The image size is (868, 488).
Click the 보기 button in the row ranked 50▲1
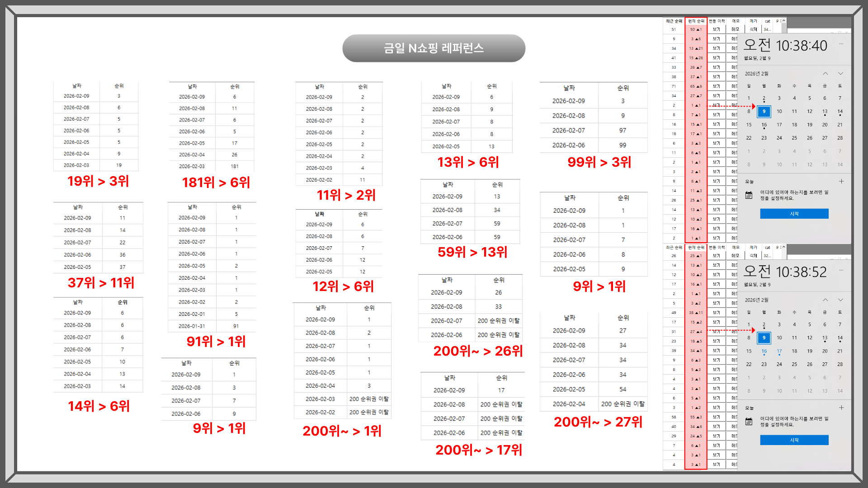click(x=717, y=29)
